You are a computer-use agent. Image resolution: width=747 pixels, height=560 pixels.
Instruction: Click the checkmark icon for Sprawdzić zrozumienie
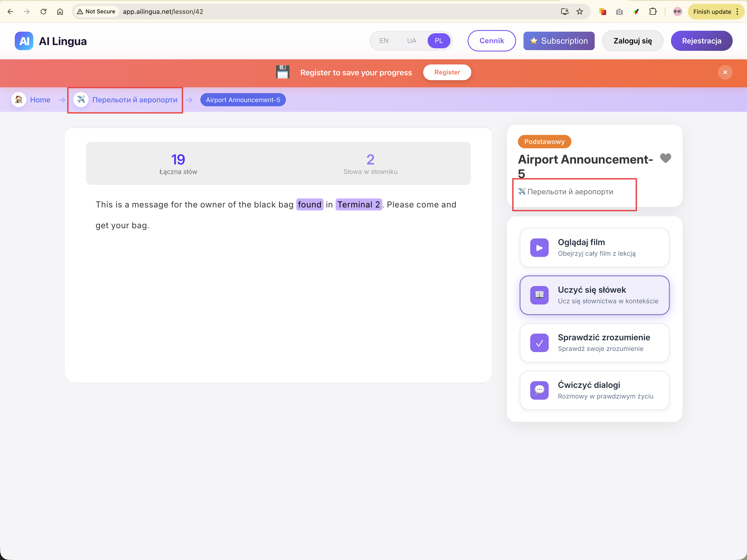pyautogui.click(x=539, y=343)
